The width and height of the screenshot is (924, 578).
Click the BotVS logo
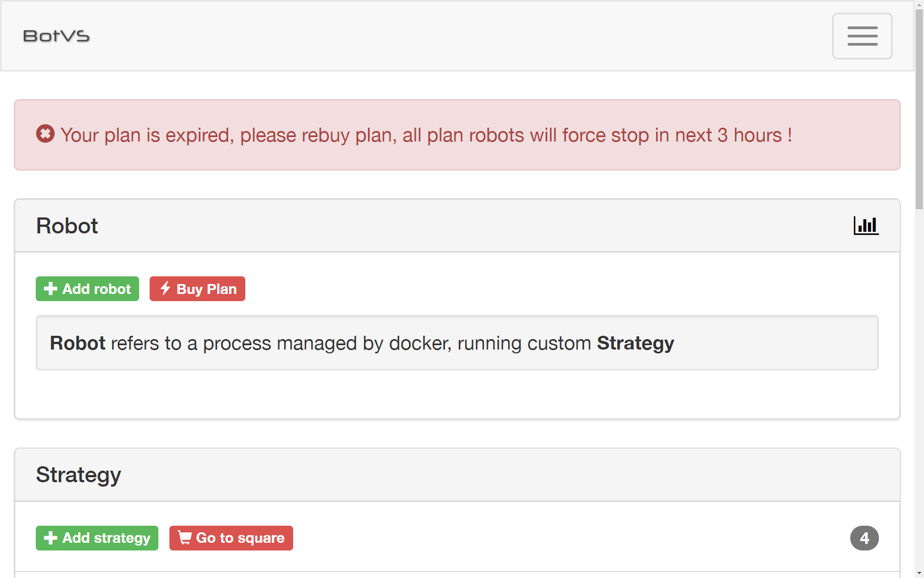[56, 36]
